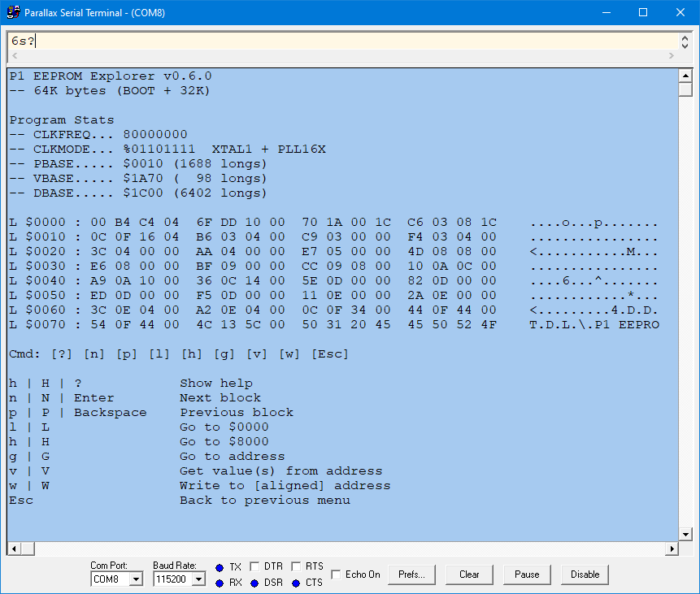Click the terminal's vertical scrollbar thumb
This screenshot has height=594, width=700.
tap(685, 89)
